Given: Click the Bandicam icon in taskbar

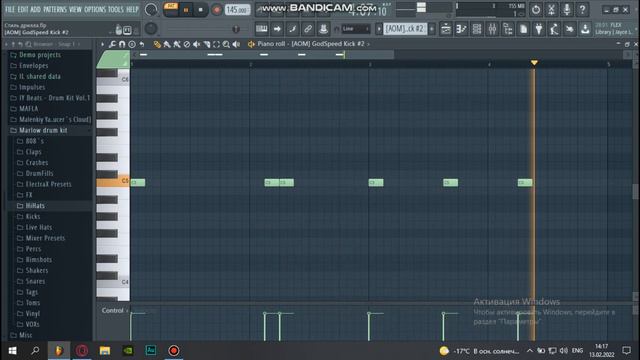Looking at the screenshot, I should click(173, 351).
